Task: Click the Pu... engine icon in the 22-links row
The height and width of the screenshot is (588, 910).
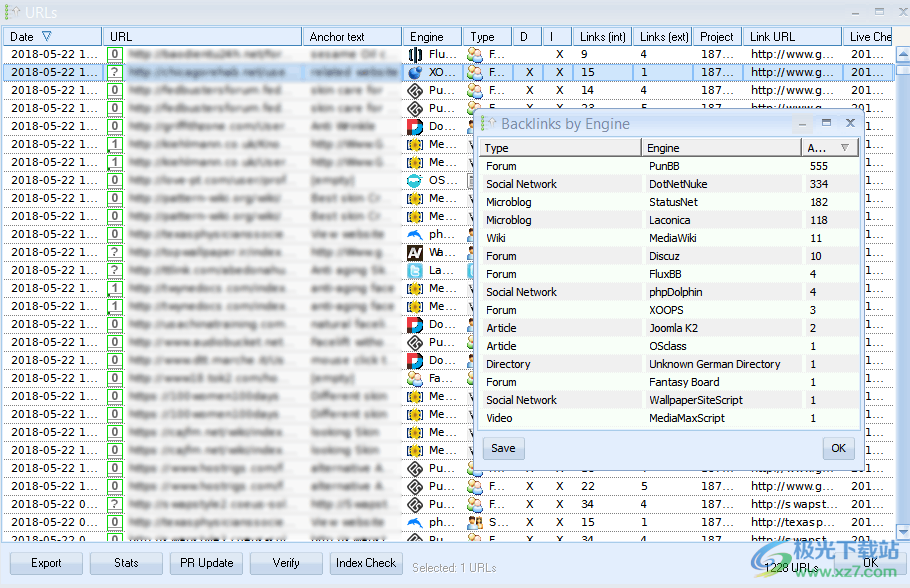Action: click(x=414, y=486)
